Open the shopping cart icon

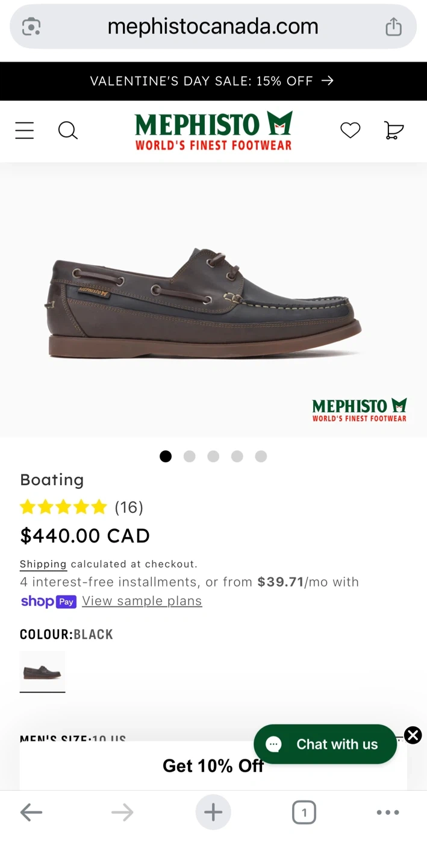coord(393,130)
